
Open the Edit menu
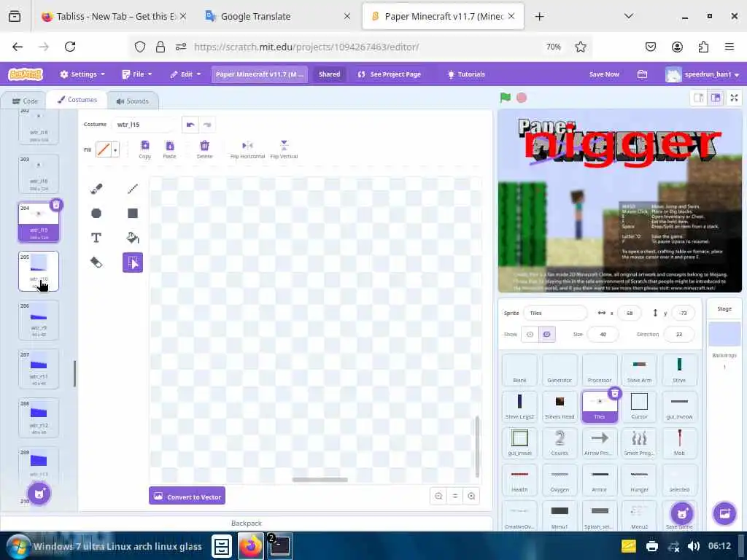(x=185, y=74)
